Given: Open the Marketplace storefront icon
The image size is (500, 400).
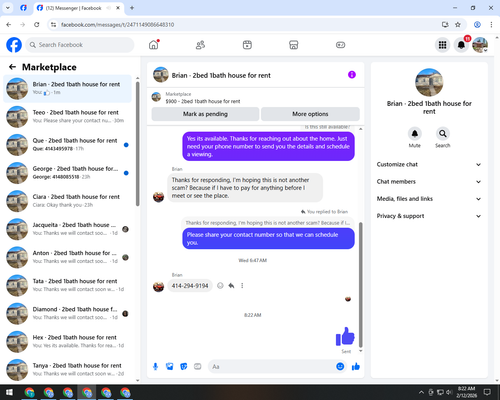Looking at the screenshot, I should pos(294,45).
